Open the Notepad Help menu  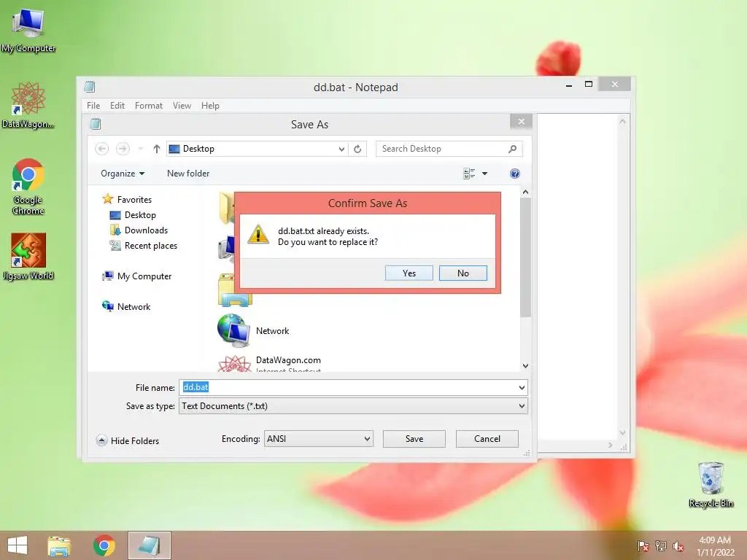pyautogui.click(x=210, y=105)
